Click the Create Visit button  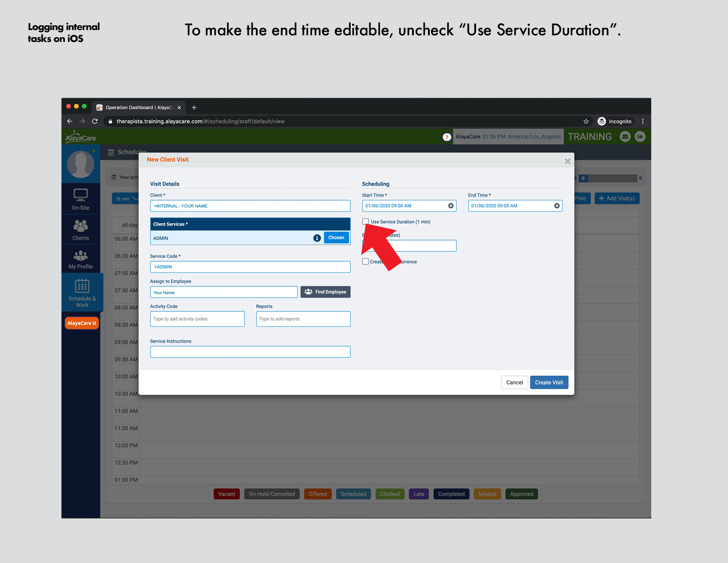549,382
